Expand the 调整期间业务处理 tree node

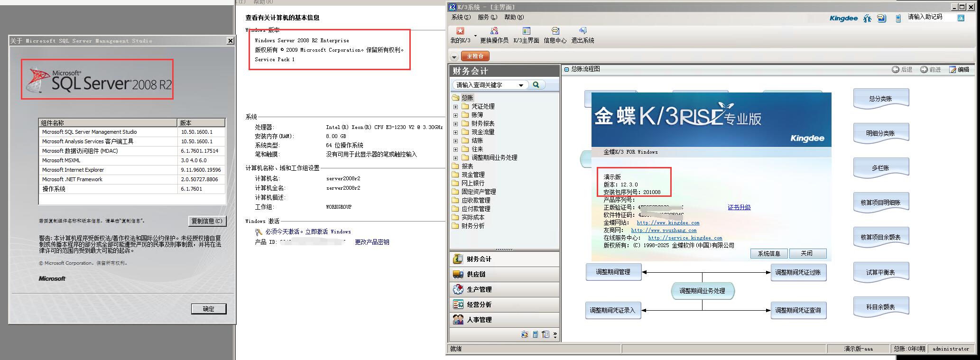455,158
